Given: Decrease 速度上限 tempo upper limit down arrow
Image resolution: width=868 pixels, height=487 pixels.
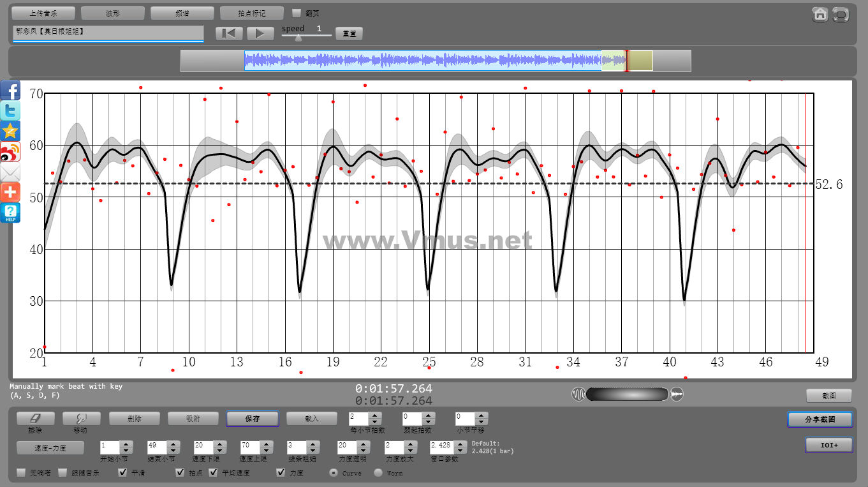Looking at the screenshot, I should [267, 451].
